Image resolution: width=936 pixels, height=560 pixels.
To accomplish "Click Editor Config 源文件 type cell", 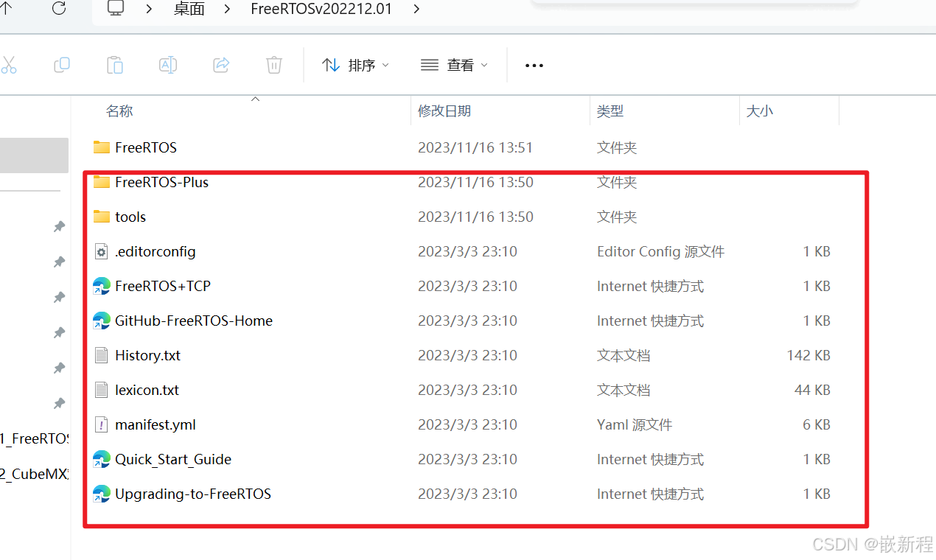I will pos(661,251).
